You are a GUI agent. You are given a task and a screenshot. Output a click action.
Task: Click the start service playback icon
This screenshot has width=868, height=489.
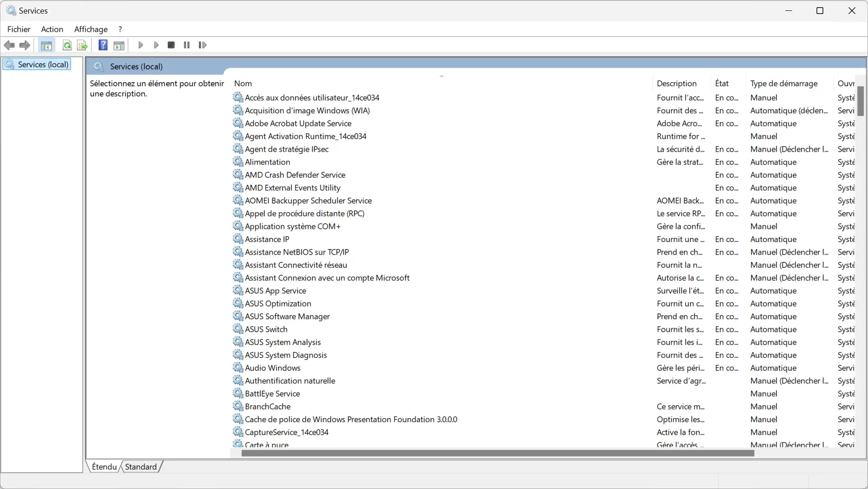tap(140, 45)
